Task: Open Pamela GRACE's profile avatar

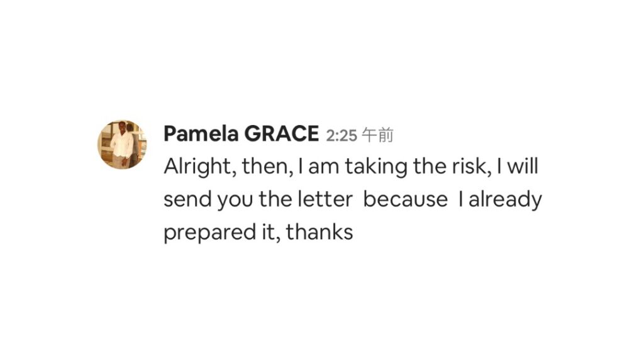Action: [x=122, y=145]
